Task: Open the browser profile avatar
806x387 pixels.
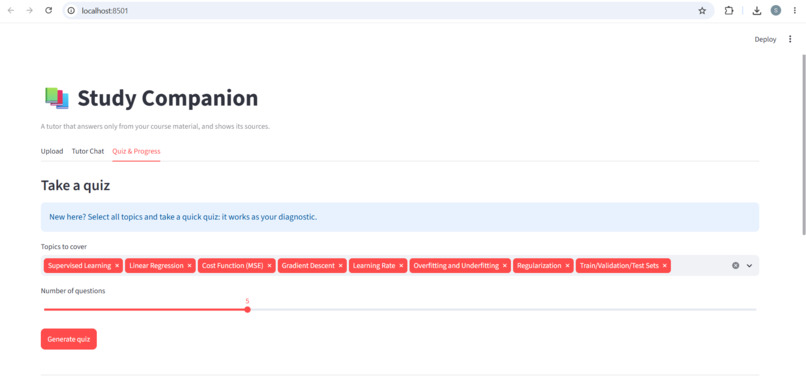Action: [776, 10]
